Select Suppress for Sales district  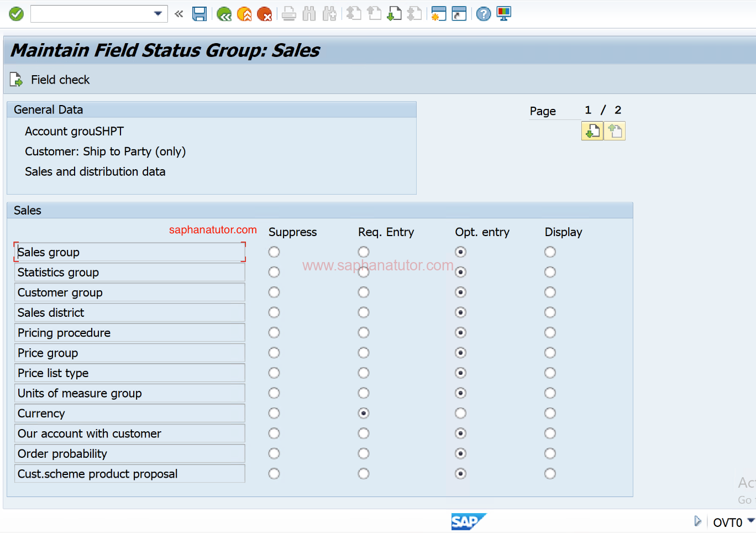(274, 312)
